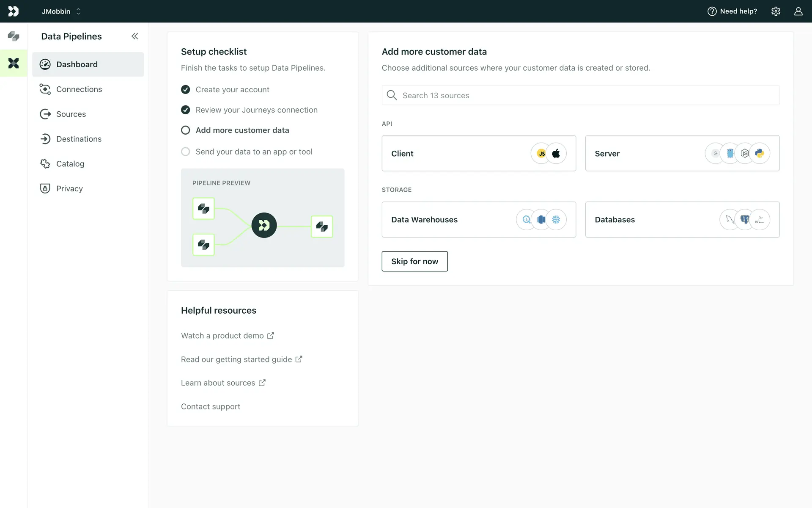812x508 pixels.
Task: Switch to Journeys app in left rail
Action: tap(14, 36)
